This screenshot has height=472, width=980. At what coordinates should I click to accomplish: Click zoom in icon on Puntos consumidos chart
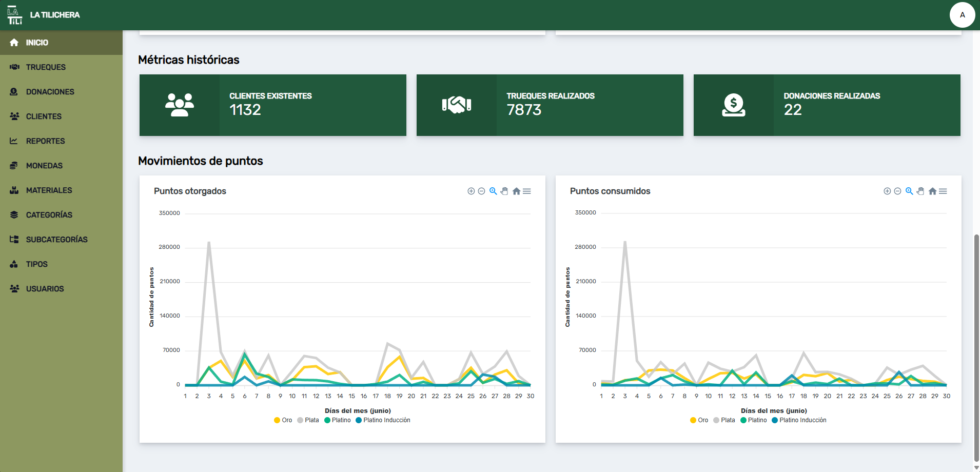click(887, 191)
